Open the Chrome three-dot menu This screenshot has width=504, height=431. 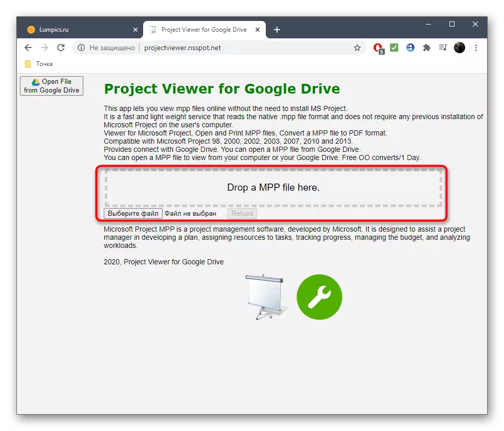pyautogui.click(x=476, y=48)
